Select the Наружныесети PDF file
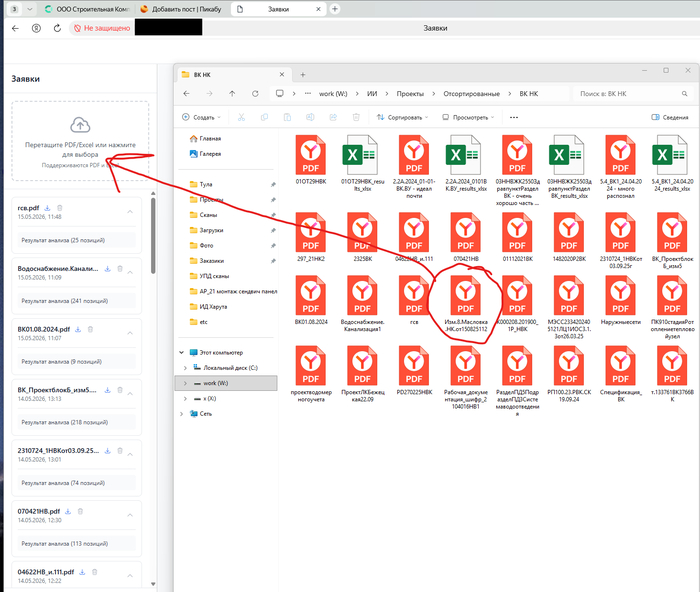The image size is (700, 592). click(621, 300)
